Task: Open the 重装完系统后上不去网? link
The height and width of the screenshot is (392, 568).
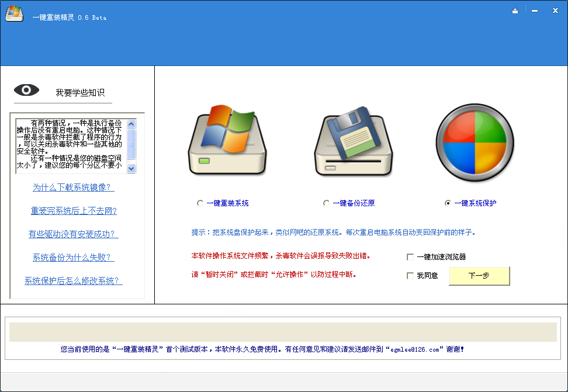Action: point(74,211)
